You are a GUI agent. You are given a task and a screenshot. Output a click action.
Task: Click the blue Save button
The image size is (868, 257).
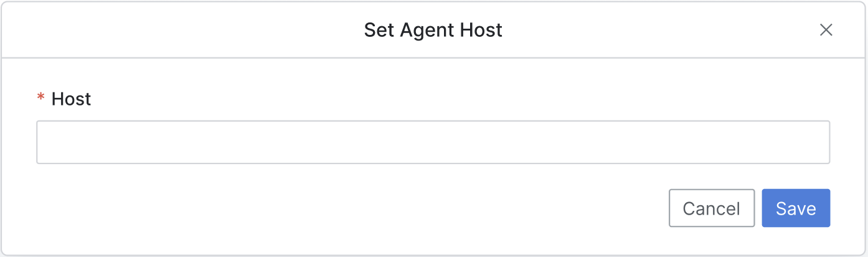click(x=795, y=208)
